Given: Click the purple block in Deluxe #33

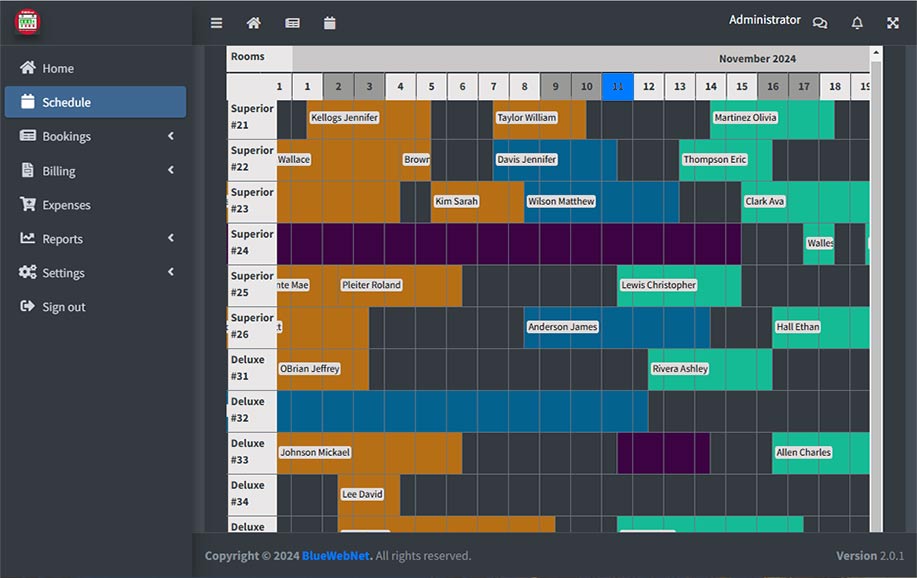Looking at the screenshot, I should pos(663,453).
